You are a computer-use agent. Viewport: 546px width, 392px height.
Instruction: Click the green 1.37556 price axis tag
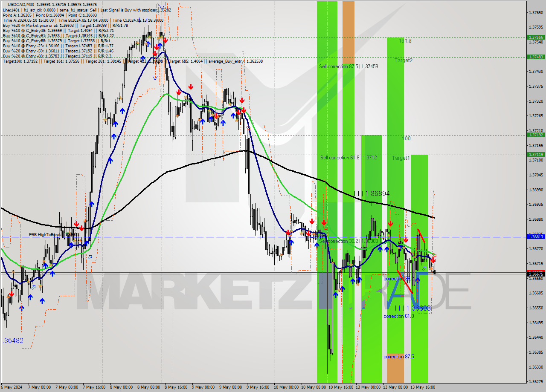tap(535, 37)
